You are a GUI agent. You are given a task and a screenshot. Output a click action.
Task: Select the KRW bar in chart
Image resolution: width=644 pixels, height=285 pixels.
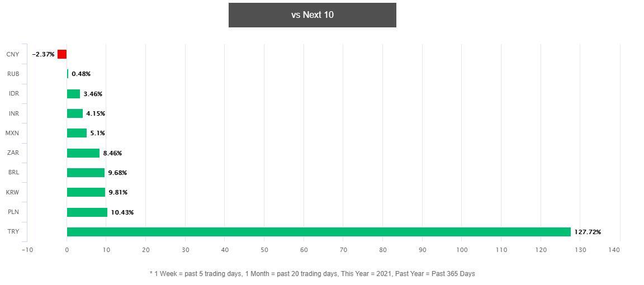coord(86,192)
